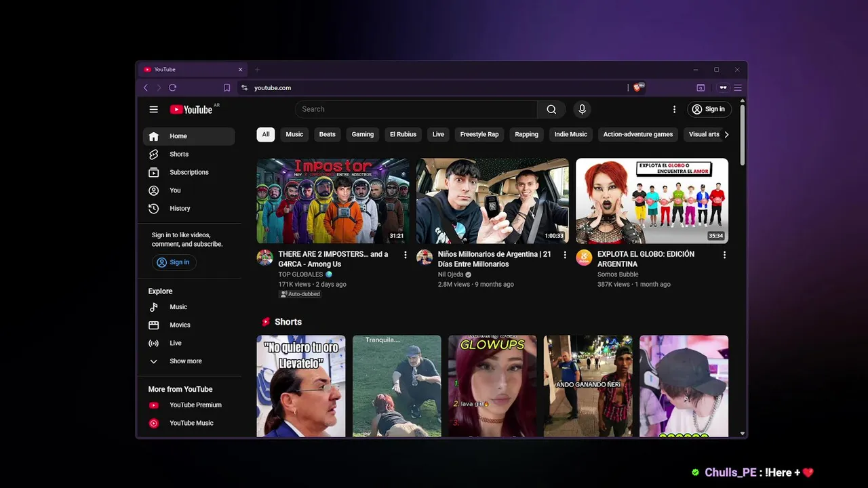Open the Niños Millonarios video thumbnail
The image size is (868, 488).
click(x=492, y=201)
